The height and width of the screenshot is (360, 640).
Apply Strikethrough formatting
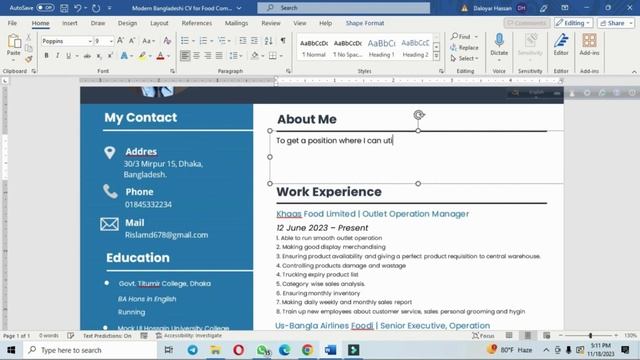tap(87, 56)
